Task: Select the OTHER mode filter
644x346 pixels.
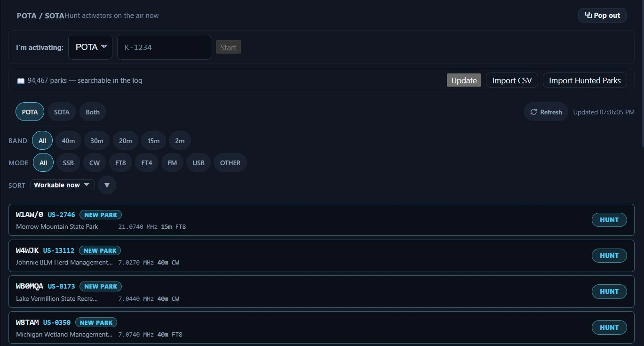Action: [x=230, y=163]
